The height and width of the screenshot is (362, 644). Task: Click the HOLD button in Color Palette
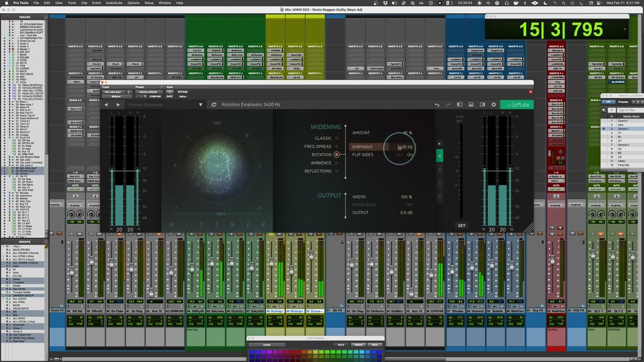point(341,345)
